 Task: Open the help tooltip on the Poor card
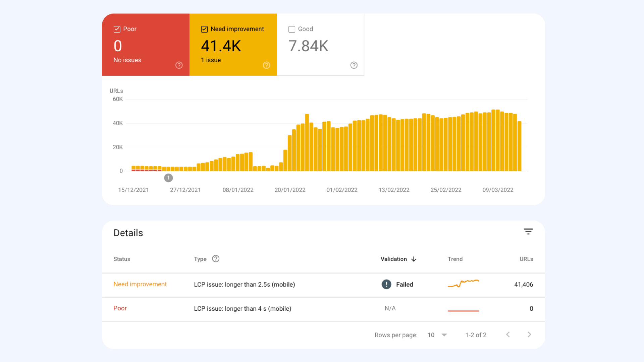pos(179,65)
